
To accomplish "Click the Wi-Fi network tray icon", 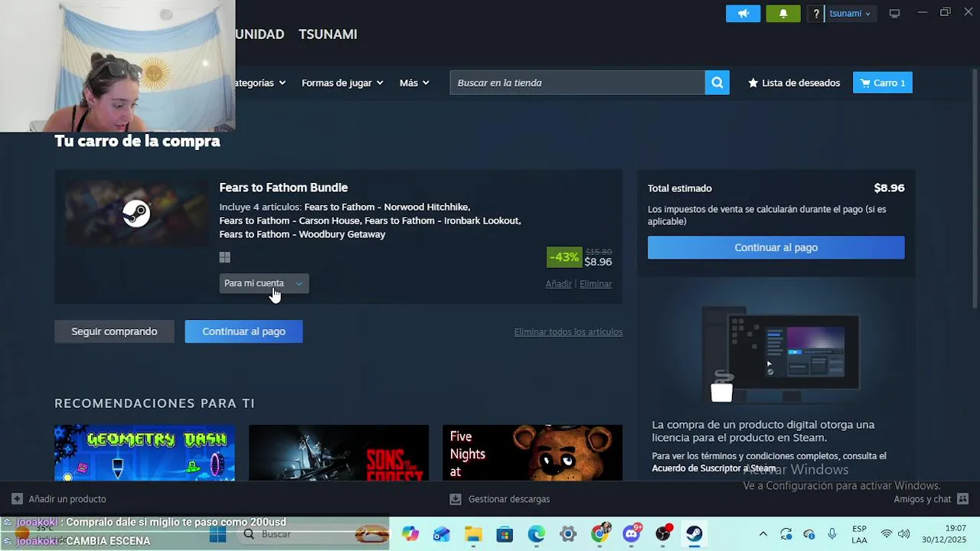I will point(887,534).
